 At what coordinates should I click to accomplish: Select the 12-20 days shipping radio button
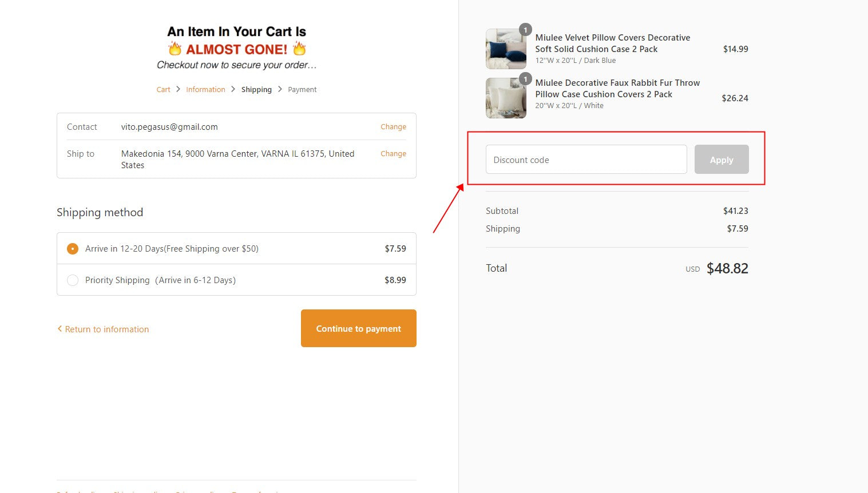click(x=73, y=249)
